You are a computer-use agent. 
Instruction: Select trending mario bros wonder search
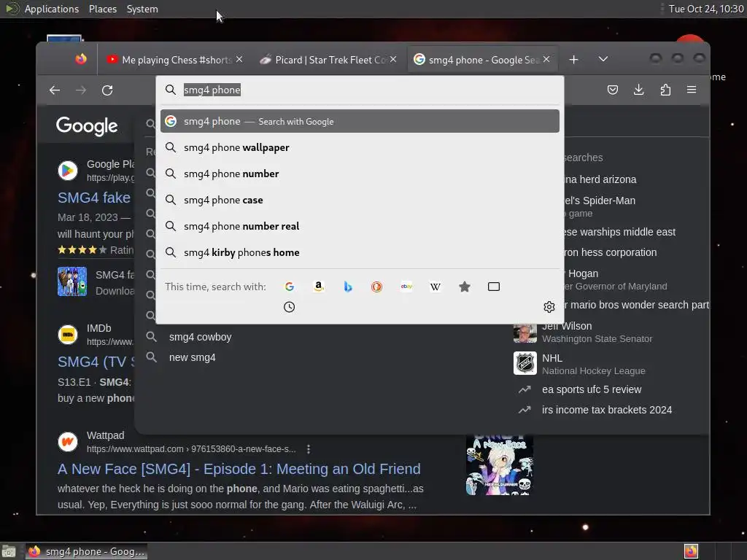coord(636,305)
